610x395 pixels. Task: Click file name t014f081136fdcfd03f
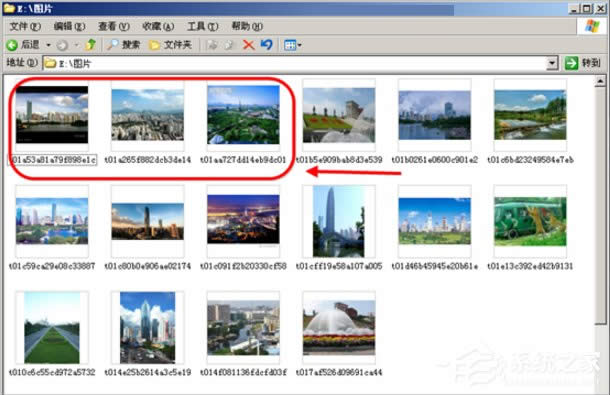[243, 372]
